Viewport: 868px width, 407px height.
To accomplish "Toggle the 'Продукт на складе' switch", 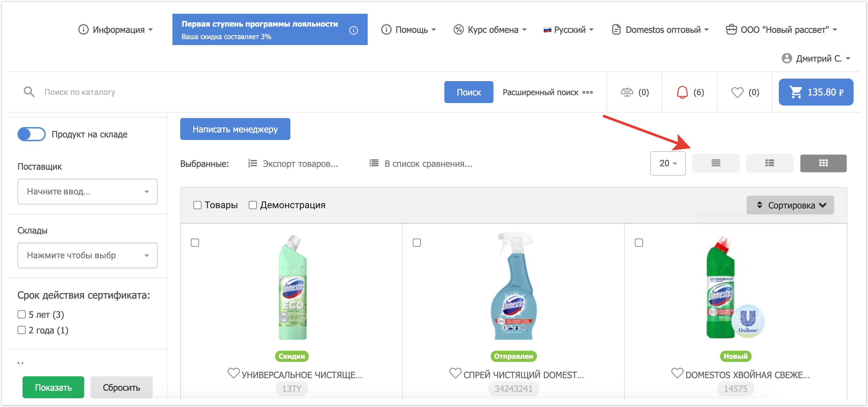I will pyautogui.click(x=32, y=134).
